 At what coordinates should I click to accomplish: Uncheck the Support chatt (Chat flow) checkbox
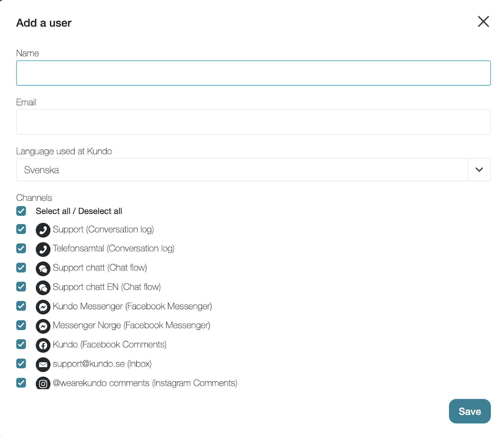click(x=21, y=268)
